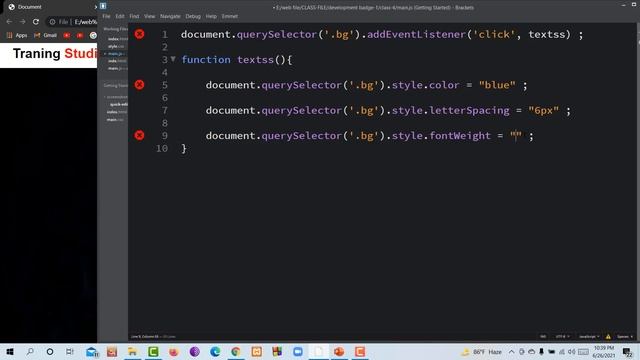Click the Traning Studio heading on the page
The height and width of the screenshot is (360, 640).
[55, 53]
